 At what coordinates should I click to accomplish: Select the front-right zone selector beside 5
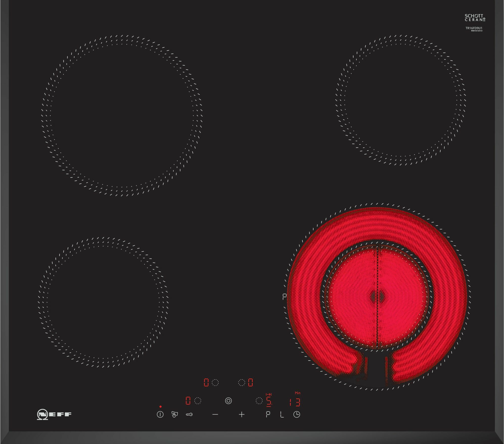[259, 401]
